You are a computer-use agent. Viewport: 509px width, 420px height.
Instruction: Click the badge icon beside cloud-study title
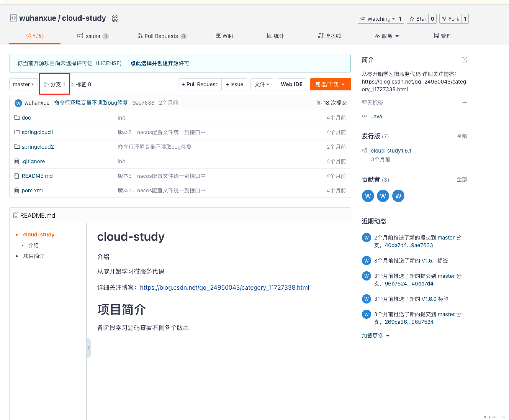[115, 18]
